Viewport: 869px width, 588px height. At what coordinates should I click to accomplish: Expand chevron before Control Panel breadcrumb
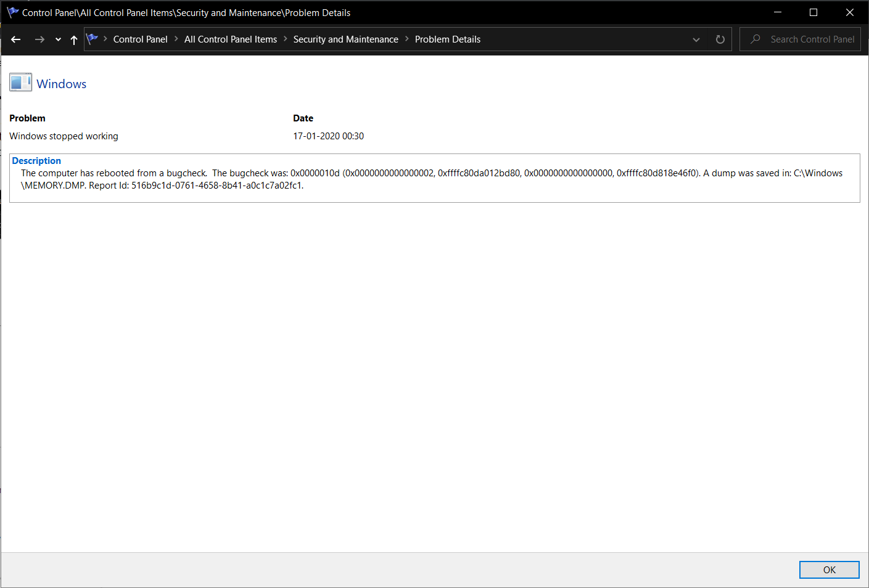tap(105, 39)
